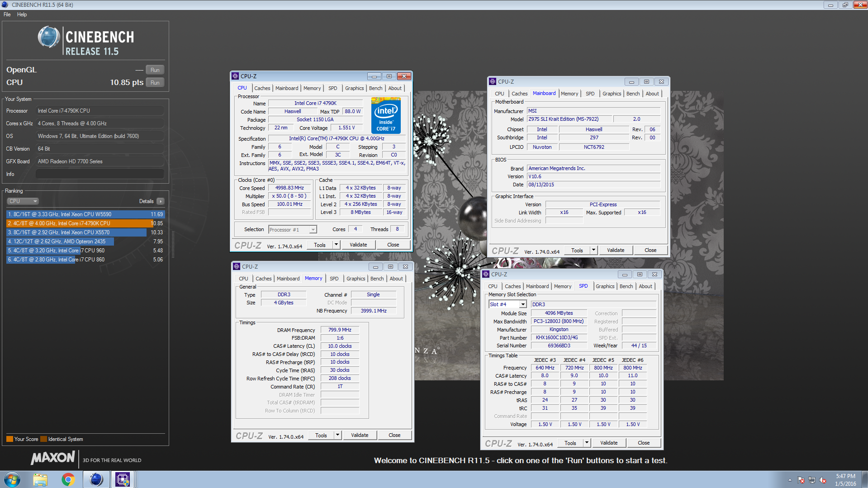The width and height of the screenshot is (868, 488).
Task: Show hidden tray icons arrow
Action: coord(790,480)
